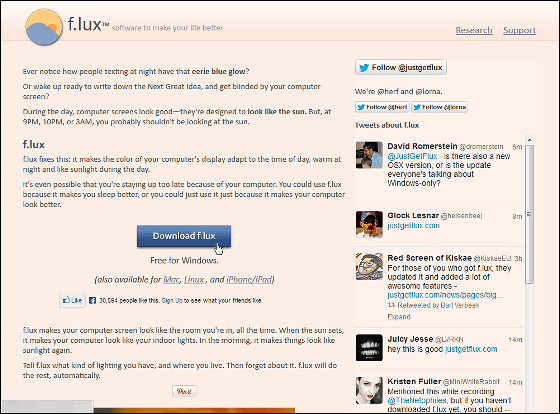Click the Sign Up link
Screen dimensions: 560x414
(172, 300)
